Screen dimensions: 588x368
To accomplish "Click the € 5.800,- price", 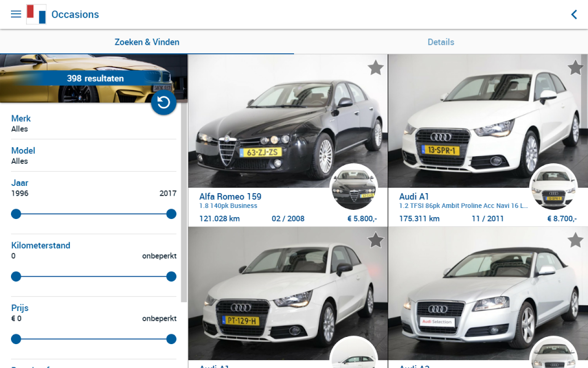I will coord(362,218).
